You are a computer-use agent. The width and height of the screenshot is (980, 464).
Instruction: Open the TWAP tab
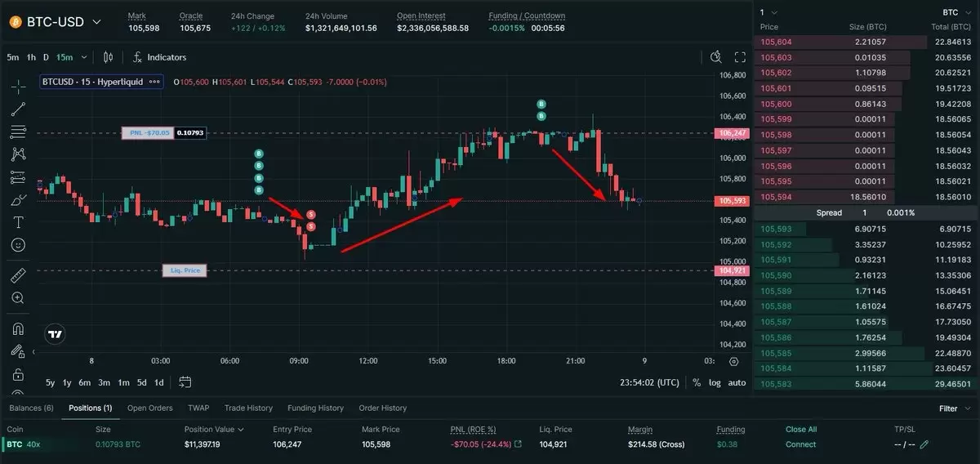pos(198,408)
